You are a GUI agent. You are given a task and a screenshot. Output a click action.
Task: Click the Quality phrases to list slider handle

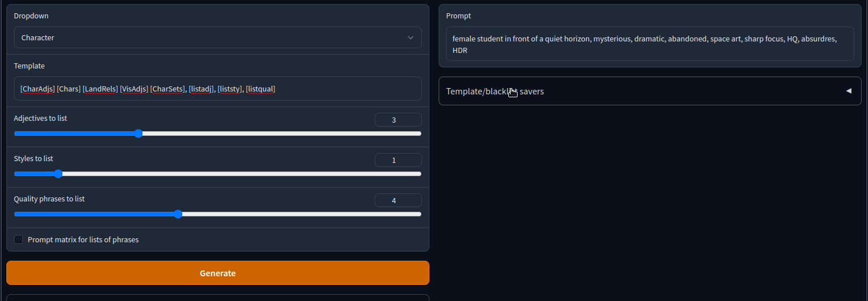[178, 214]
